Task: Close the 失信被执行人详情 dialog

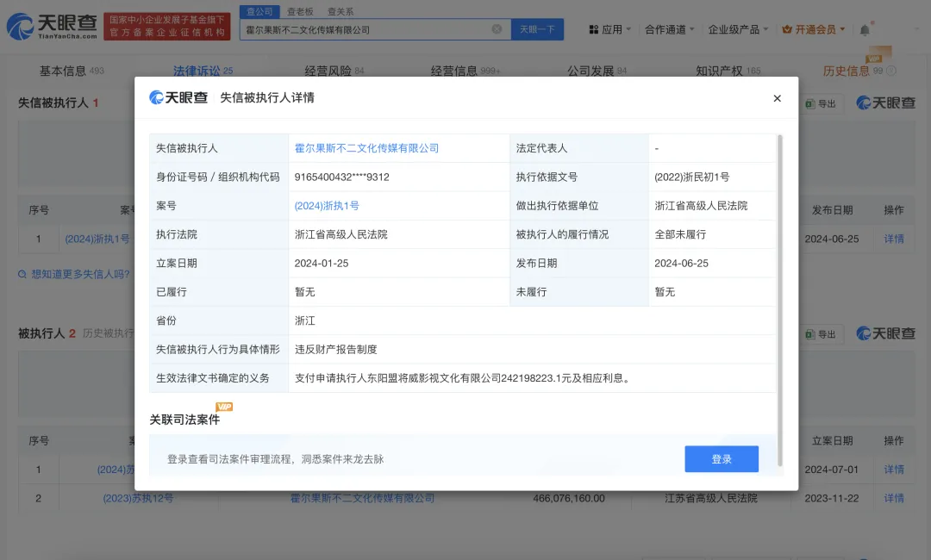Action: coord(777,98)
